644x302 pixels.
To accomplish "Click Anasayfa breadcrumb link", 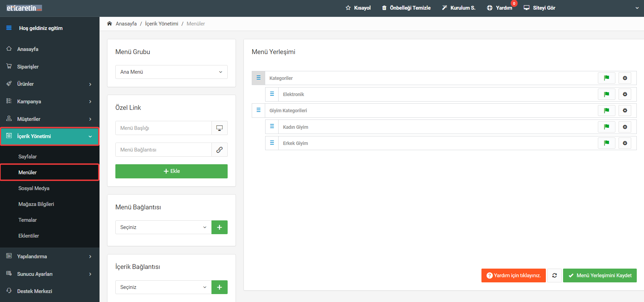I will [x=126, y=24].
